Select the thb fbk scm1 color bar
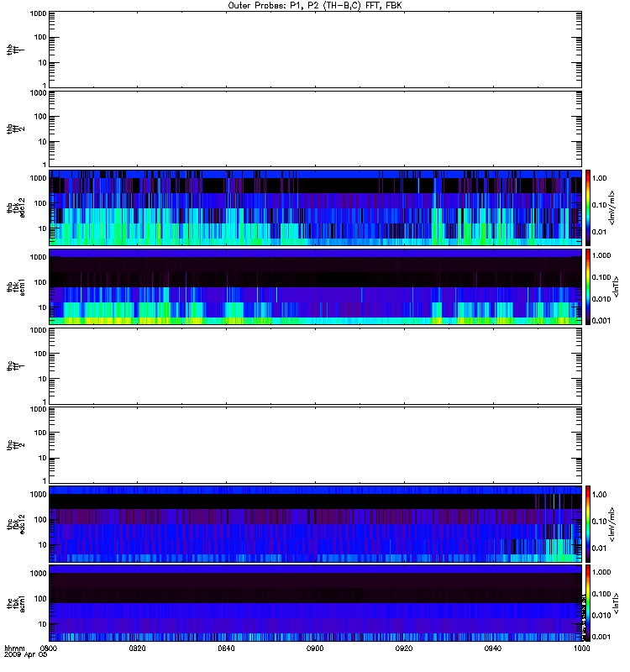This screenshot has width=630, height=672. (x=588, y=286)
